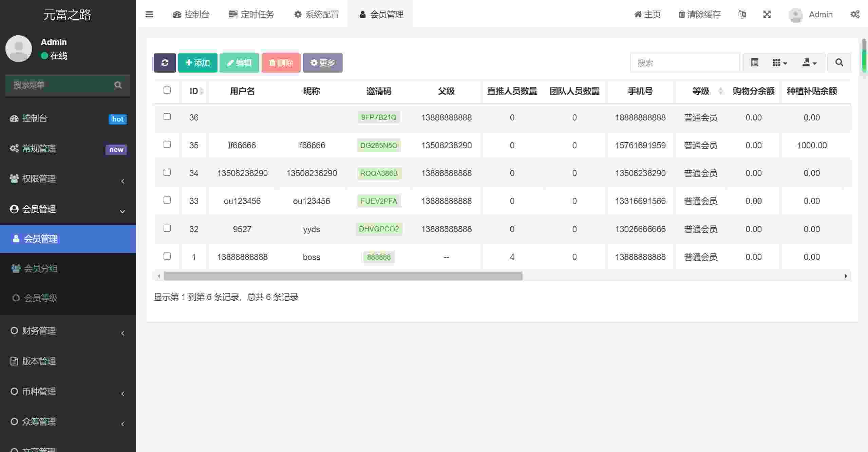
Task: Sort by 等级 column sort arrows
Action: pyautogui.click(x=720, y=91)
